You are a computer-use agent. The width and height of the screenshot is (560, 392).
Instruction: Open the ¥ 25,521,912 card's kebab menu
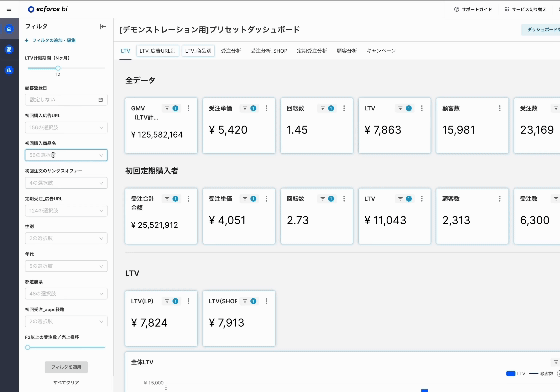pos(189,199)
